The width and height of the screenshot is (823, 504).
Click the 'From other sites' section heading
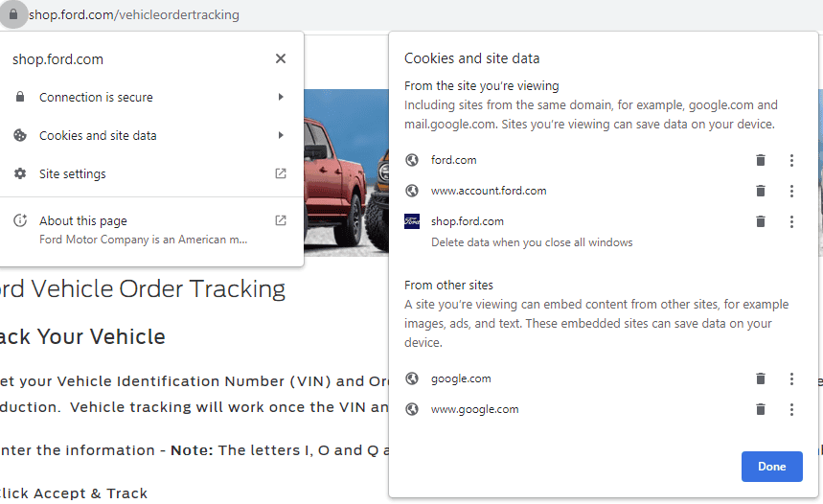tap(448, 286)
